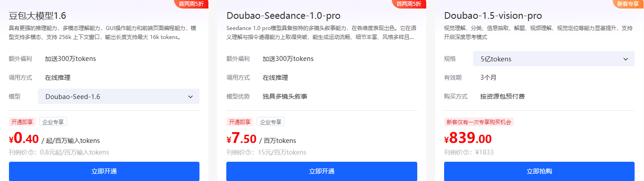Viewport: 644px width, 181px height.
Task: Open the Doubao-Seedance-1.0-pro title
Action: 284,16
